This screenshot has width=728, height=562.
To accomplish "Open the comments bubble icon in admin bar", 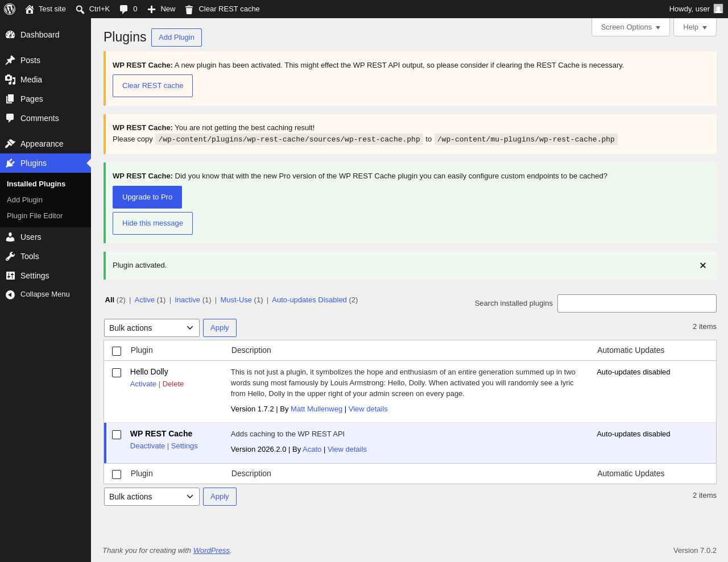I will [124, 9].
